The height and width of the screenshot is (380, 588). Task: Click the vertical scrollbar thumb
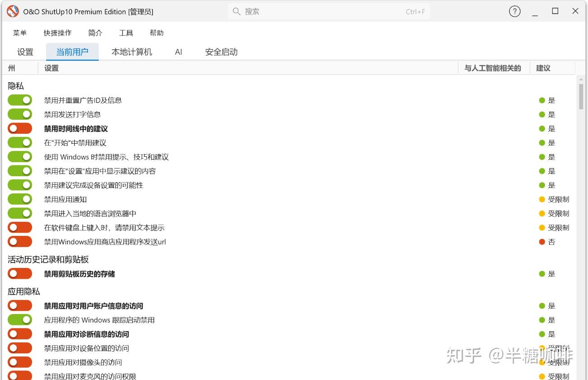coord(581,96)
